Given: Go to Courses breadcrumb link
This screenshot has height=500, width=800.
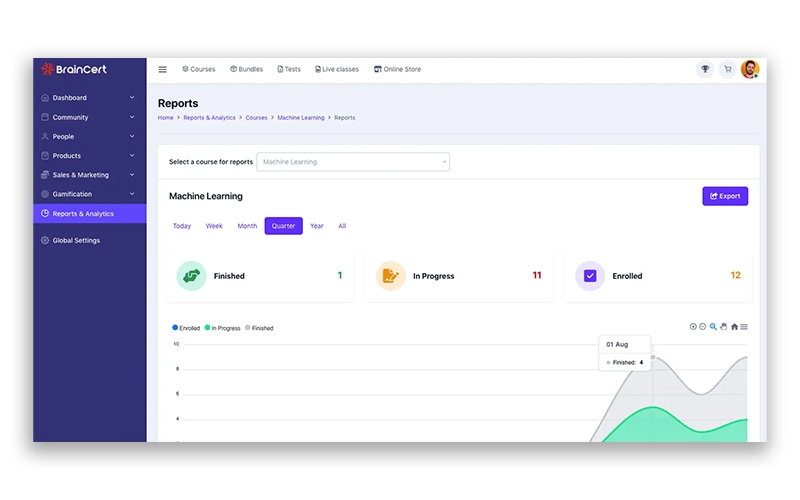Looking at the screenshot, I should coord(256,118).
